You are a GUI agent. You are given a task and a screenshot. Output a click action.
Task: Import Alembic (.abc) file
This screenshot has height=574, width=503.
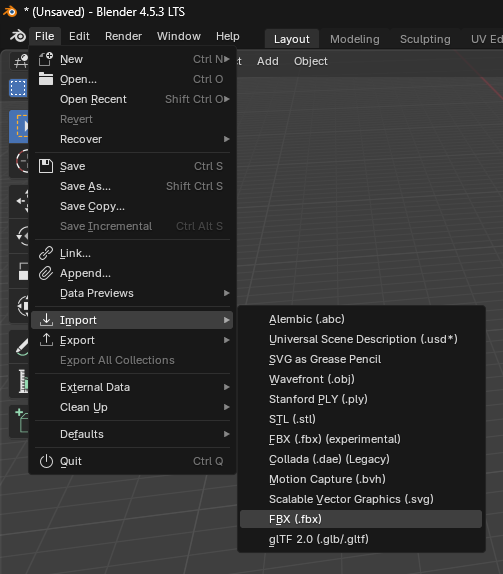(361, 319)
